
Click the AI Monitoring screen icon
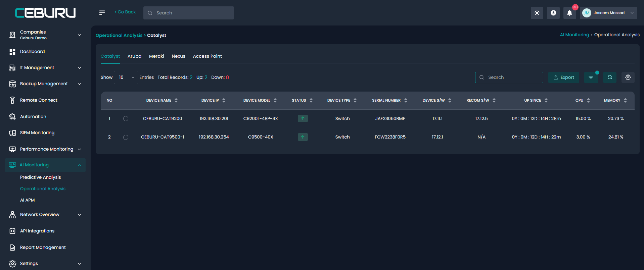click(x=12, y=165)
